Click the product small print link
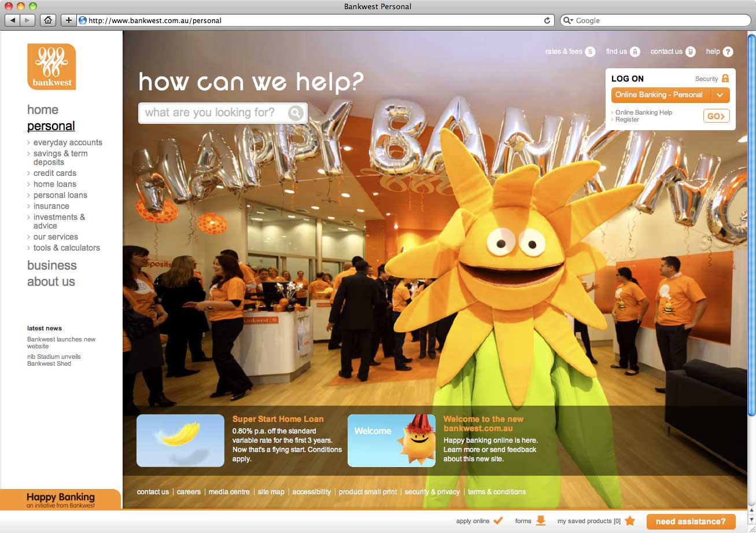The width and height of the screenshot is (756, 533). coord(368,492)
